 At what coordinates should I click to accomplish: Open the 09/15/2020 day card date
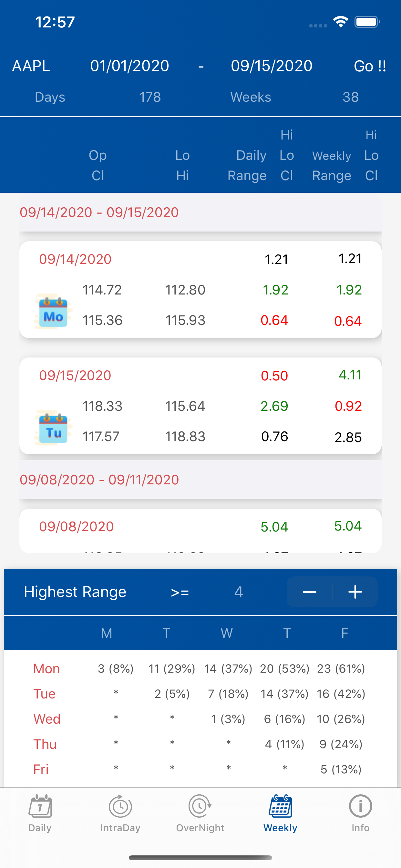coord(75,375)
